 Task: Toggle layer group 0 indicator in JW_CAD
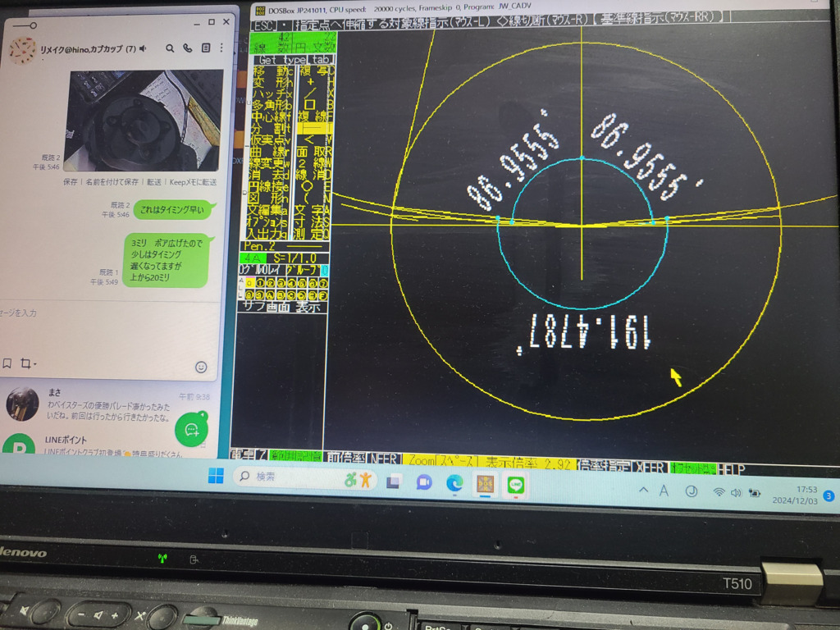click(324, 270)
